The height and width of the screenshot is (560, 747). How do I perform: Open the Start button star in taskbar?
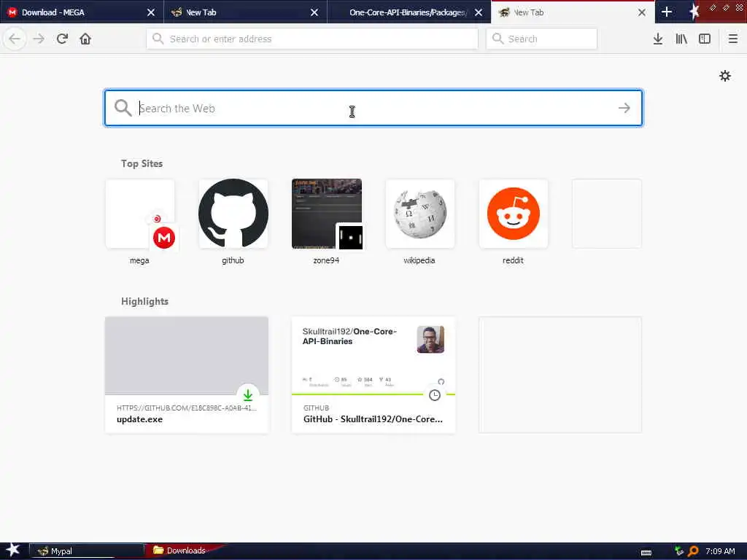(13, 550)
